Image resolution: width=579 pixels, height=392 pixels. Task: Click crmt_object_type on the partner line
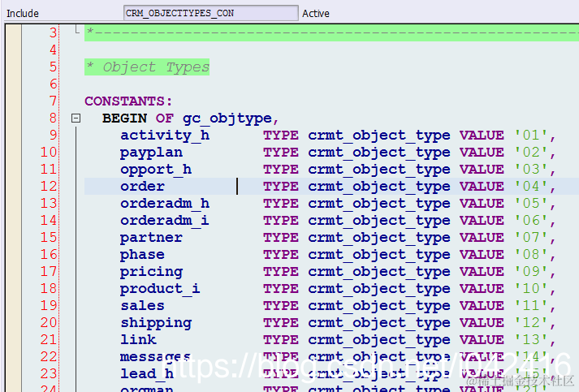[x=379, y=238]
